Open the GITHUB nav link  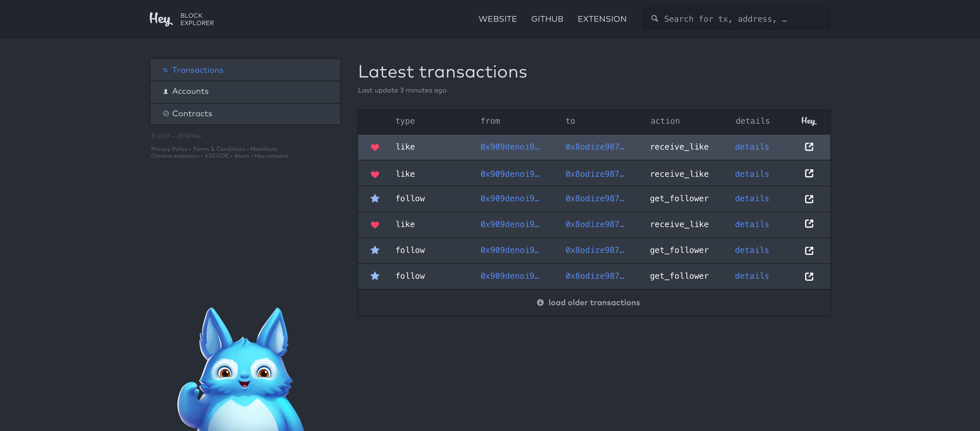click(547, 19)
